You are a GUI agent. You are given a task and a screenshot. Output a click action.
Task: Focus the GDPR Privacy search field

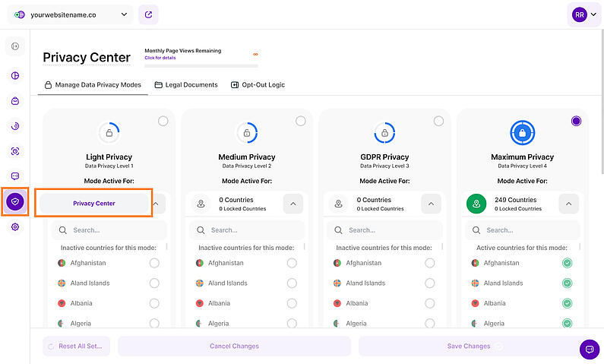click(384, 230)
